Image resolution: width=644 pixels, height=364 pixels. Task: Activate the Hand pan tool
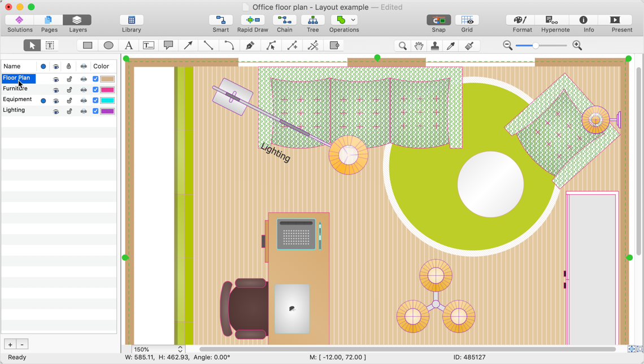[x=419, y=46]
